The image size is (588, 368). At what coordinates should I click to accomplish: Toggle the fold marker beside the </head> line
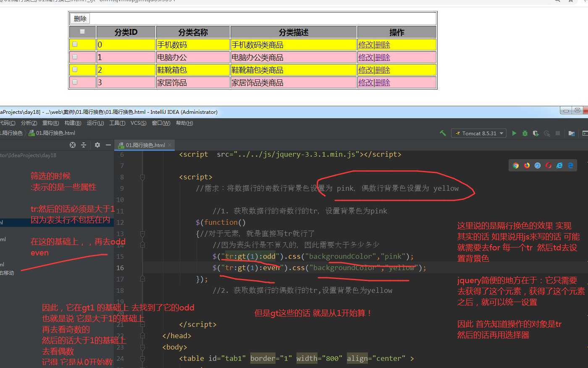[x=142, y=336]
